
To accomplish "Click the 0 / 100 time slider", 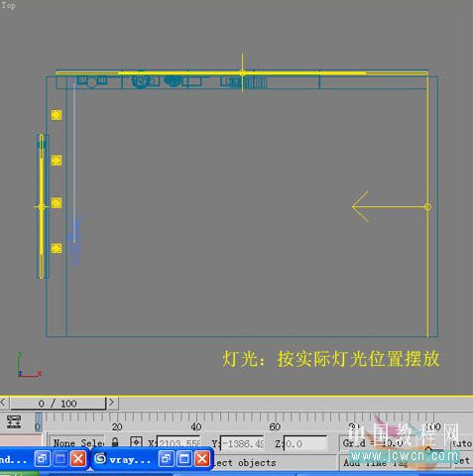I will point(58,404).
